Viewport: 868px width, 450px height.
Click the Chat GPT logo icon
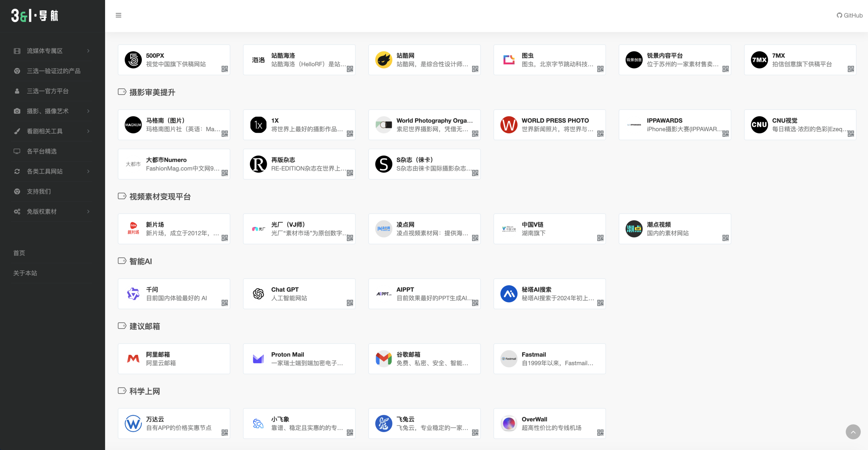(x=258, y=294)
